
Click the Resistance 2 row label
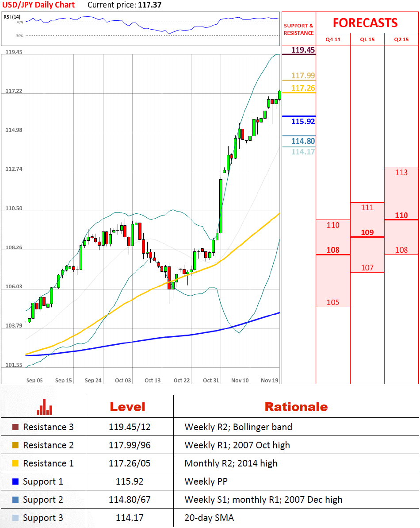coord(48,445)
